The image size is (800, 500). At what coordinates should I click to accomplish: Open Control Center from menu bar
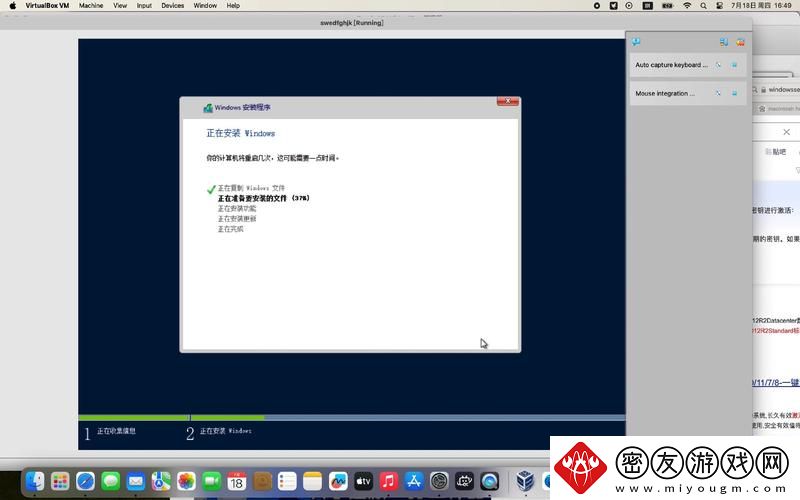point(719,6)
